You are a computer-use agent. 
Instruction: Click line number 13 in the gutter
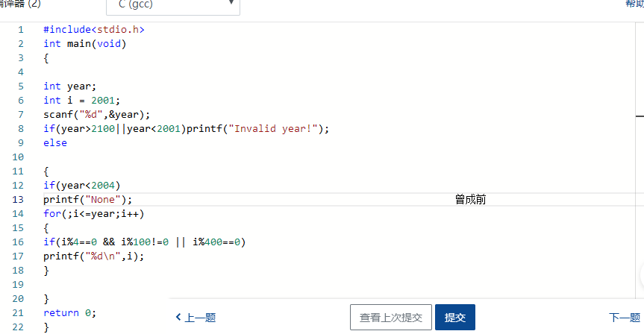pyautogui.click(x=19, y=199)
